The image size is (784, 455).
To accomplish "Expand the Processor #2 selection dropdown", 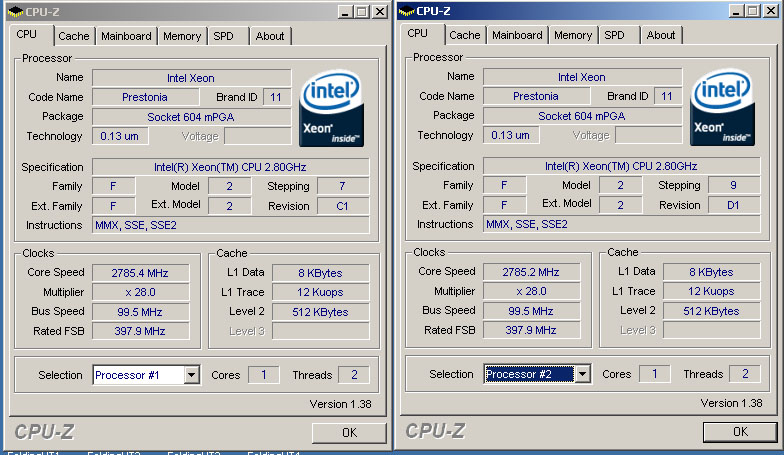I will [x=582, y=374].
